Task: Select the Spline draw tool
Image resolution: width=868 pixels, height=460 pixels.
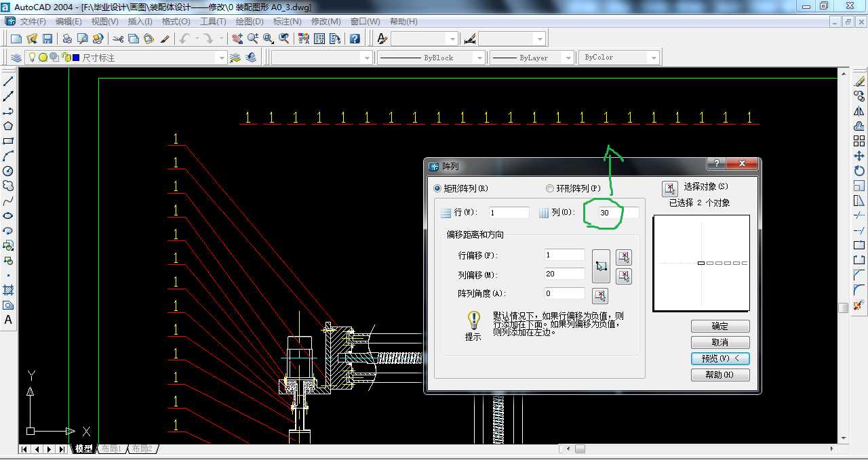Action: [x=8, y=201]
